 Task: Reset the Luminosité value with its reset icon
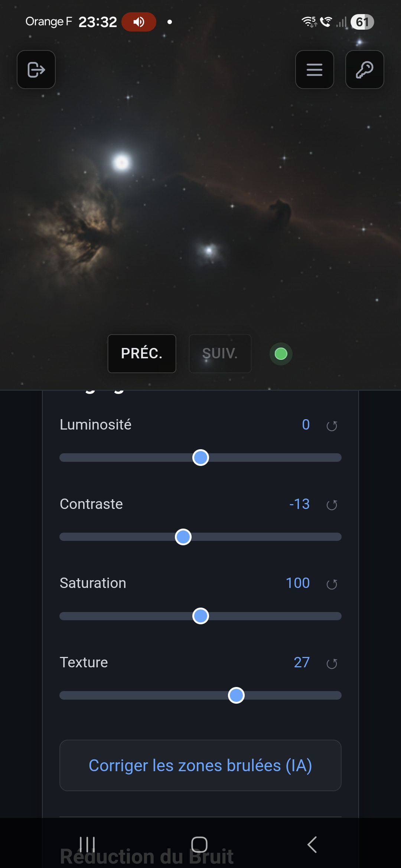tap(332, 426)
